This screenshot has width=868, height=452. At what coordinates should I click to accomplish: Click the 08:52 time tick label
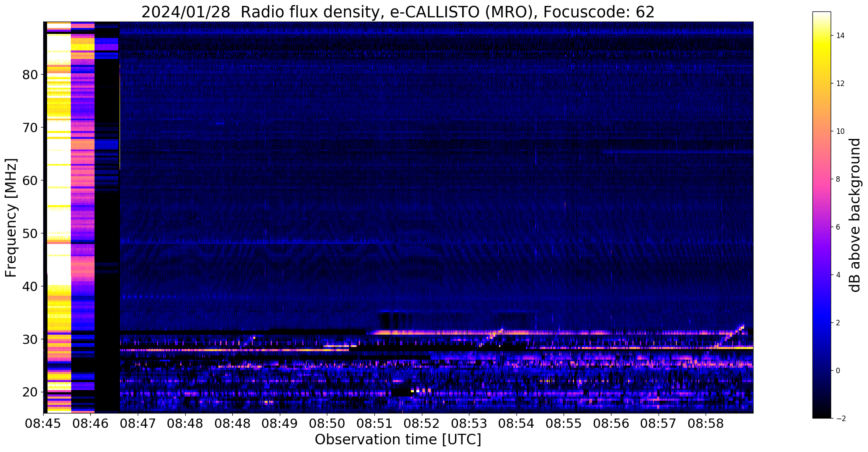421,423
